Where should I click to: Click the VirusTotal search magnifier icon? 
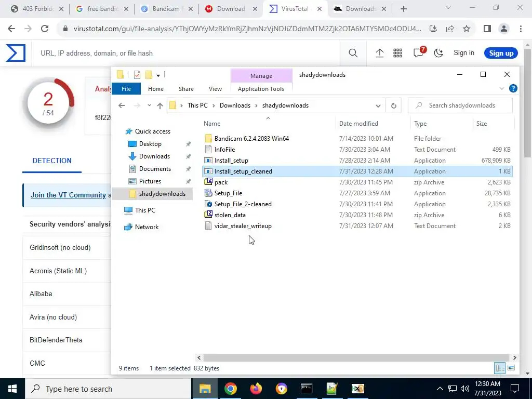point(353,53)
